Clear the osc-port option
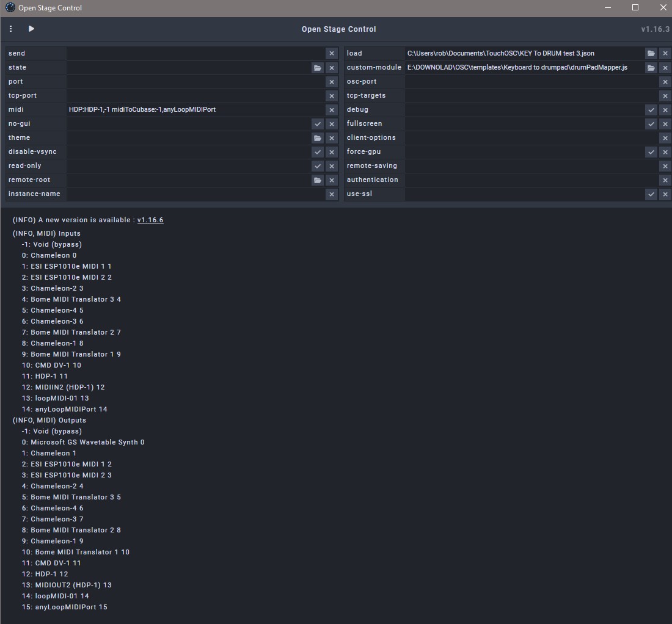The width and height of the screenshot is (672, 624). tap(665, 82)
